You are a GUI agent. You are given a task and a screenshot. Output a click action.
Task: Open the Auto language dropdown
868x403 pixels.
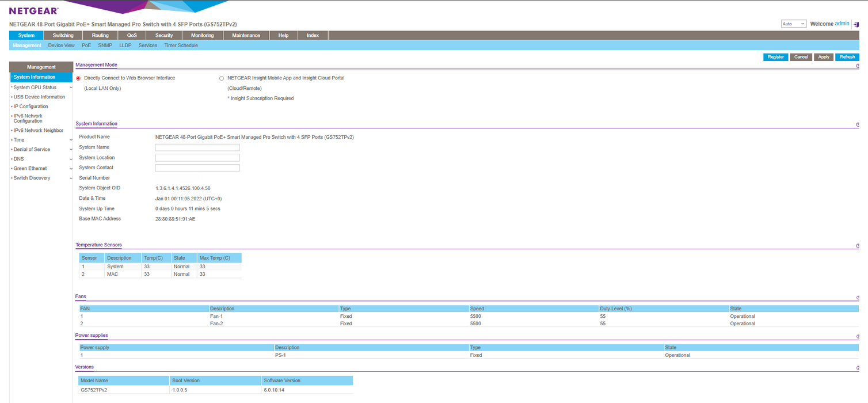[x=793, y=24]
